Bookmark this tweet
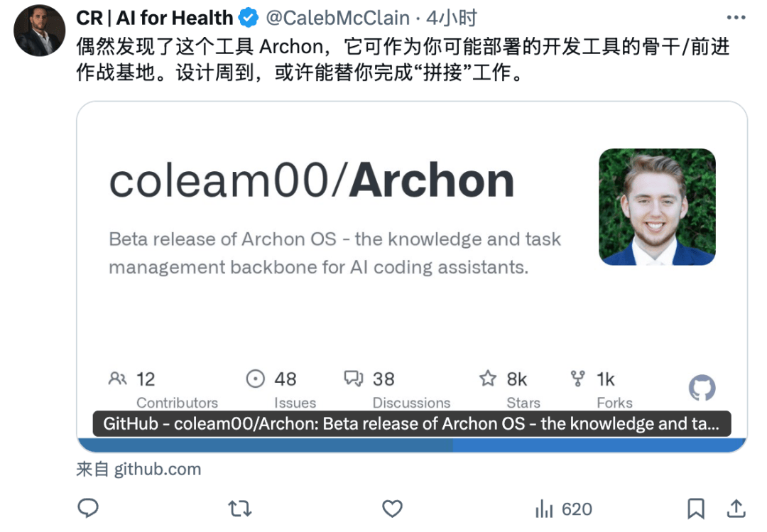Image resolution: width=767 pixels, height=532 pixels. pos(695,509)
